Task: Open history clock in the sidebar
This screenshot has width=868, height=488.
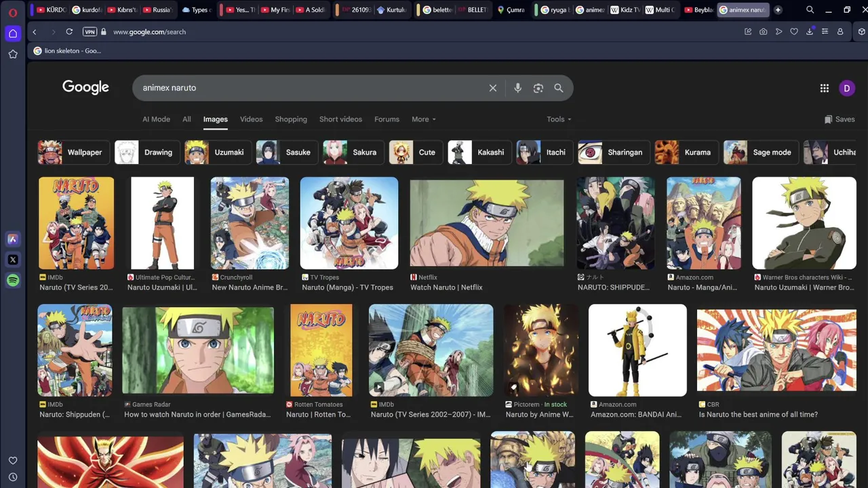Action: (x=13, y=477)
